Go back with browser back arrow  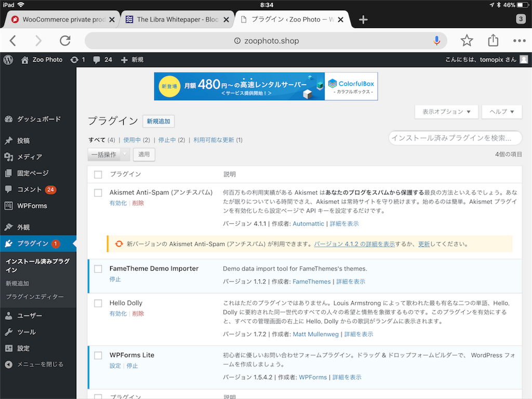click(13, 41)
